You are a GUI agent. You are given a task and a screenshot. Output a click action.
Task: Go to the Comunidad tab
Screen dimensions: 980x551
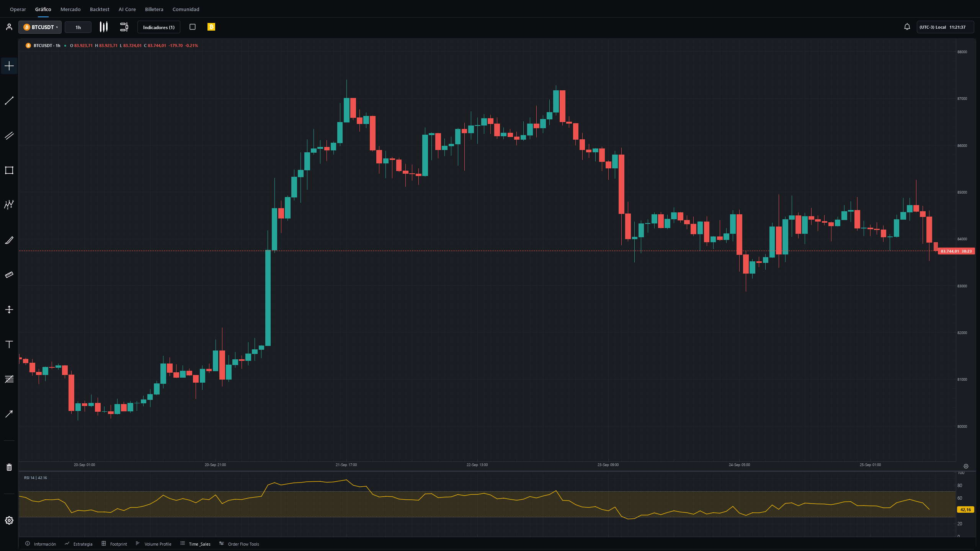(186, 9)
